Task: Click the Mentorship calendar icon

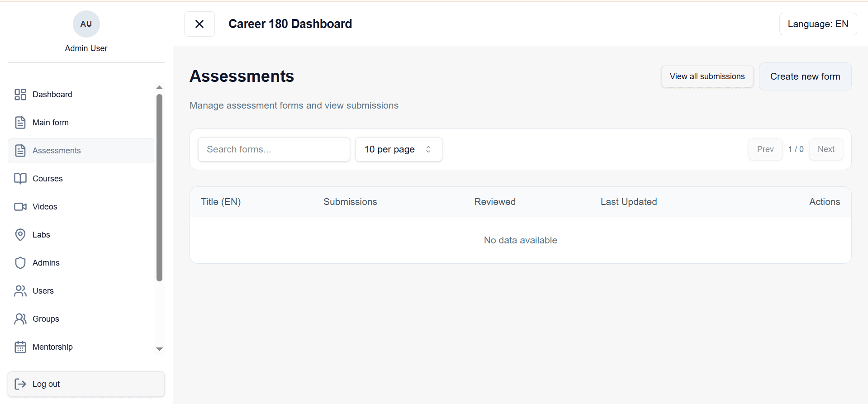Action: click(20, 347)
